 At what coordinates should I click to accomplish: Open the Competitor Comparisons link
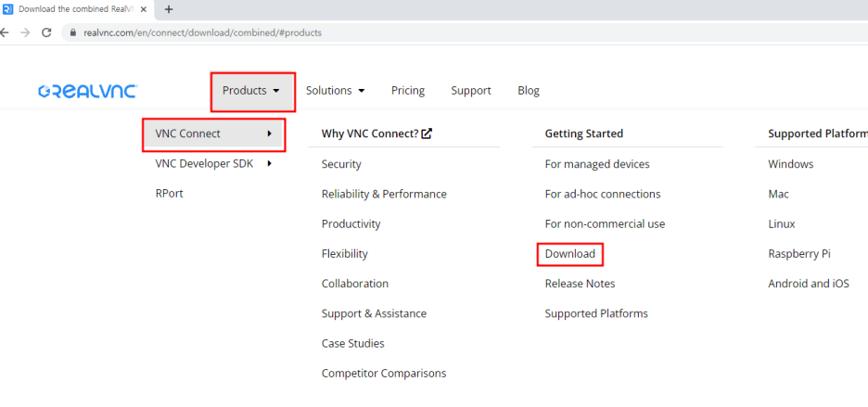pyautogui.click(x=384, y=374)
